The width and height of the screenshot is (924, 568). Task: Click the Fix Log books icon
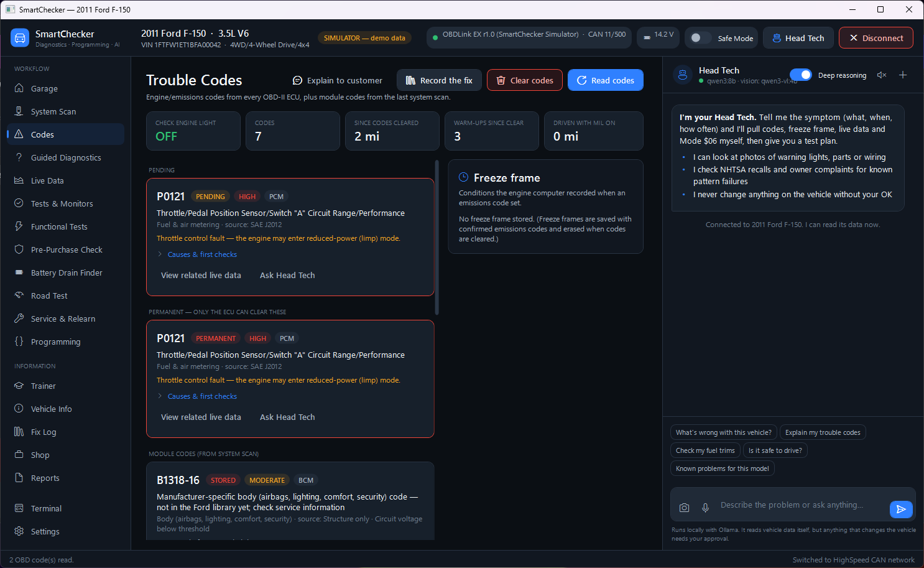point(19,432)
